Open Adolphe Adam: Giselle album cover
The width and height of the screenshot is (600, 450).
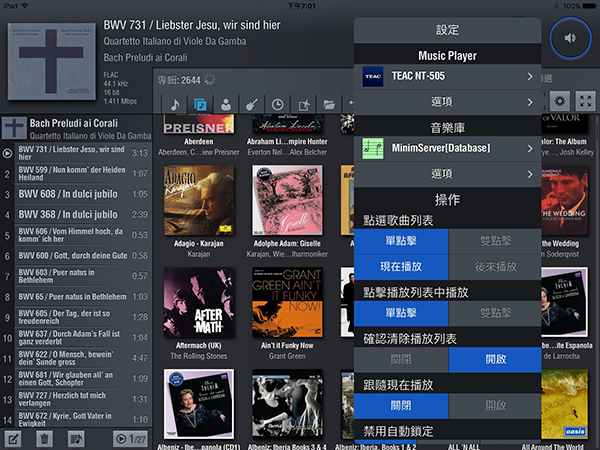coord(287,200)
